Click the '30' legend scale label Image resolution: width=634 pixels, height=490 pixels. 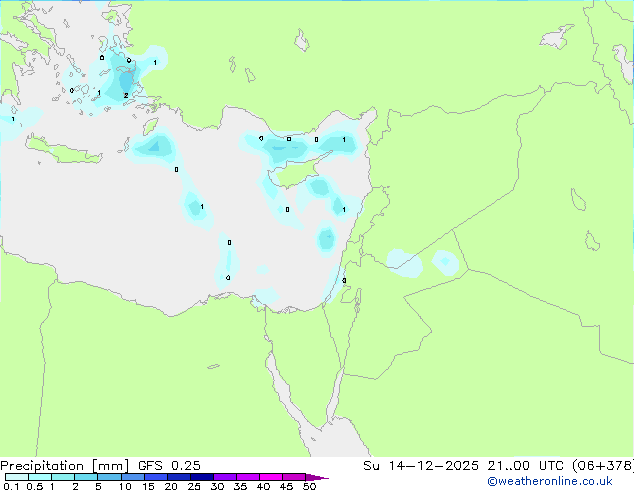point(217,486)
